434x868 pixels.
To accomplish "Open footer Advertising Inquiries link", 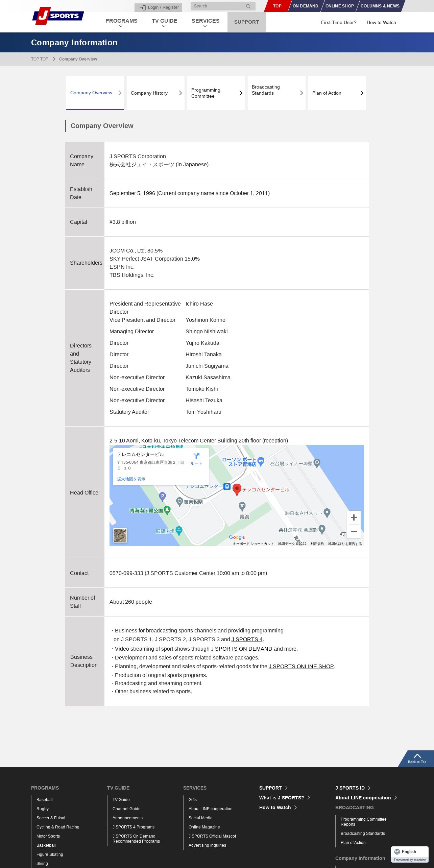I will [207, 845].
